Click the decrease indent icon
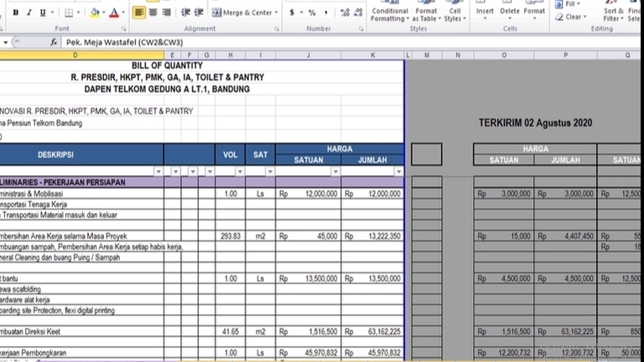This screenshot has width=644, height=362. (x=184, y=13)
